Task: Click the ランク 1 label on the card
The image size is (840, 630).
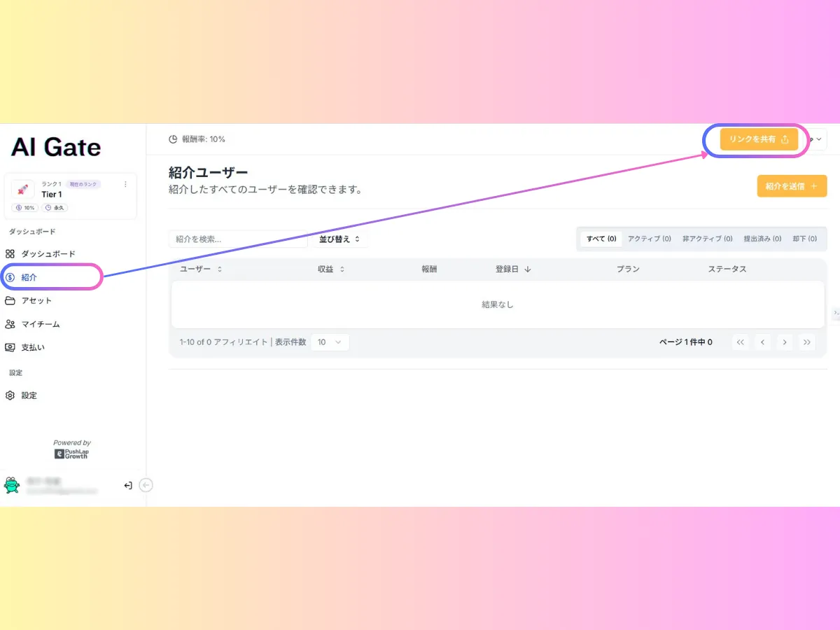Action: pos(51,184)
